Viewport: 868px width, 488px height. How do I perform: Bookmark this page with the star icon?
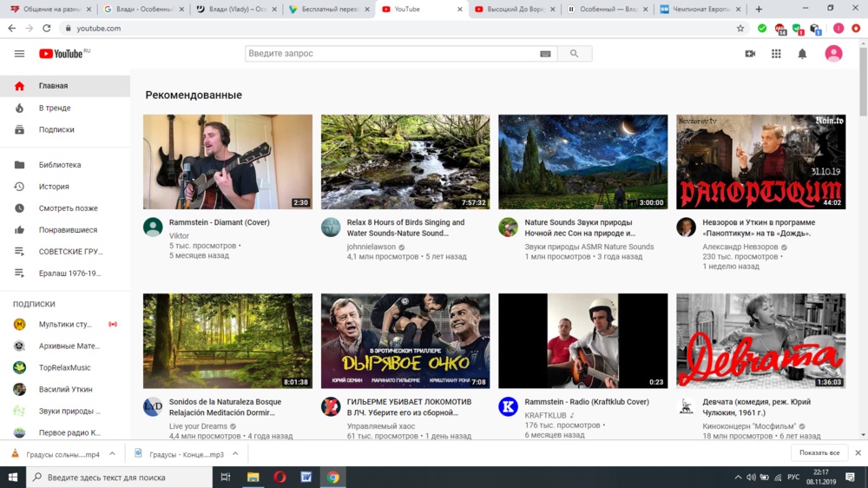740,29
